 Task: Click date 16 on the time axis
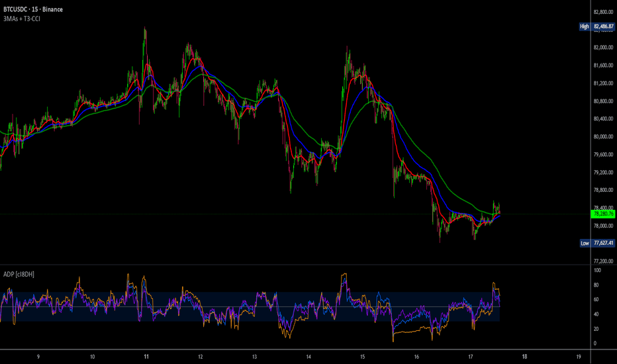416,357
